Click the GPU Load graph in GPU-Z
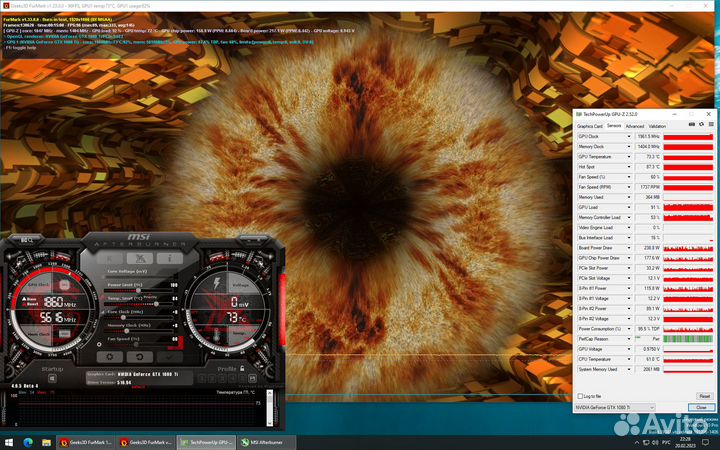The image size is (720, 450). (x=688, y=207)
